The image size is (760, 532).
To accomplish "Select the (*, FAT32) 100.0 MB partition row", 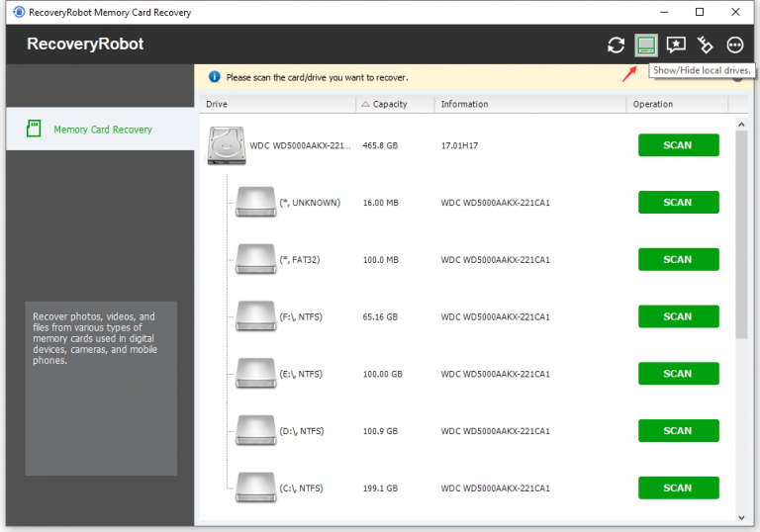I will (464, 260).
